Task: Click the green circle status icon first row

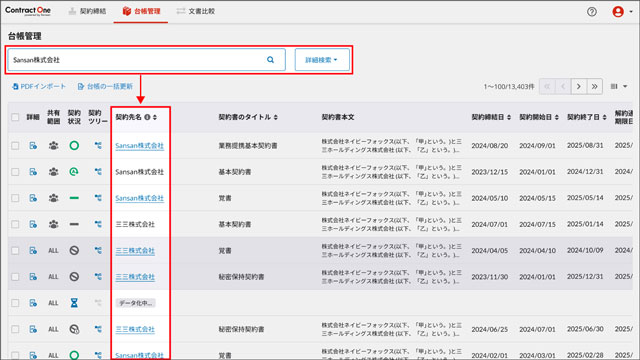Action: (x=74, y=145)
